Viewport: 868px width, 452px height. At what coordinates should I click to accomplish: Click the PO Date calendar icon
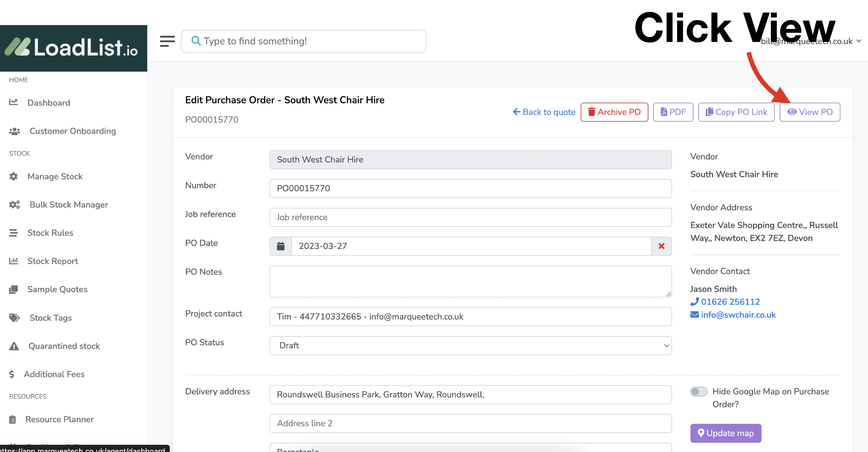(x=281, y=246)
